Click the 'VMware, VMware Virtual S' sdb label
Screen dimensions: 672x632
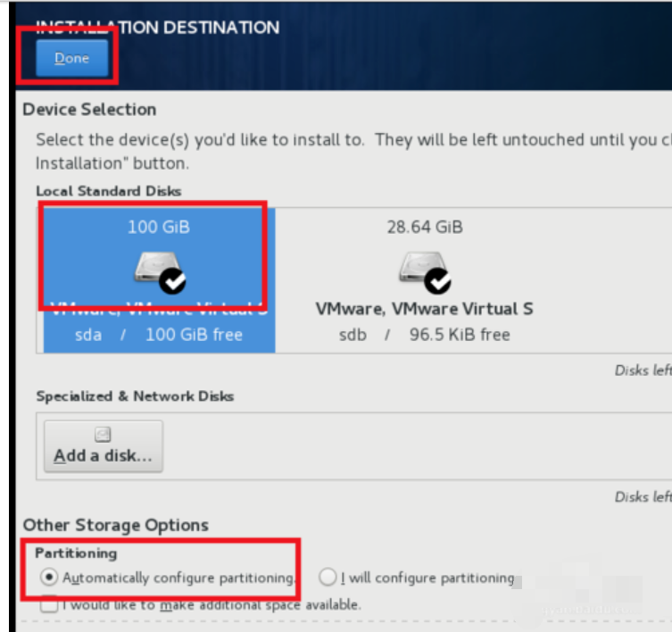(x=424, y=309)
